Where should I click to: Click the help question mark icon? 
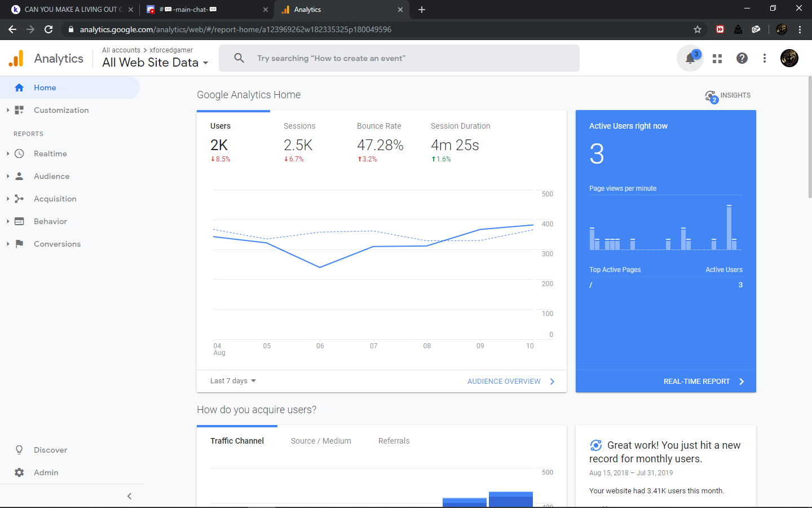[x=742, y=58]
